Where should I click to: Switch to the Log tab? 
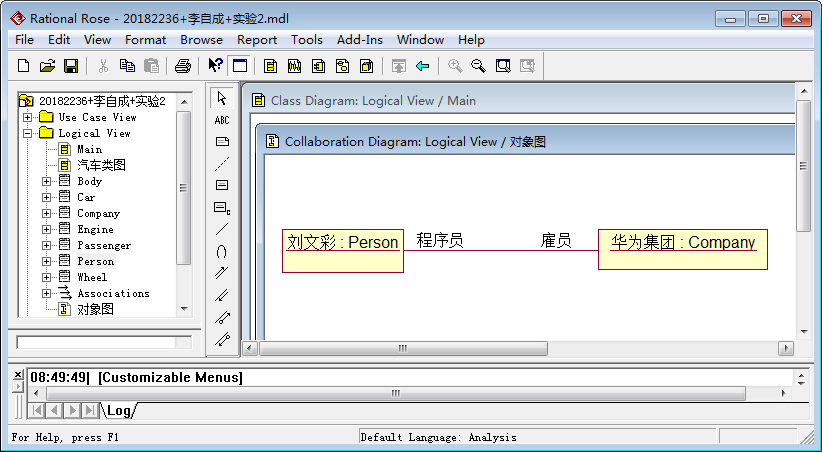119,410
